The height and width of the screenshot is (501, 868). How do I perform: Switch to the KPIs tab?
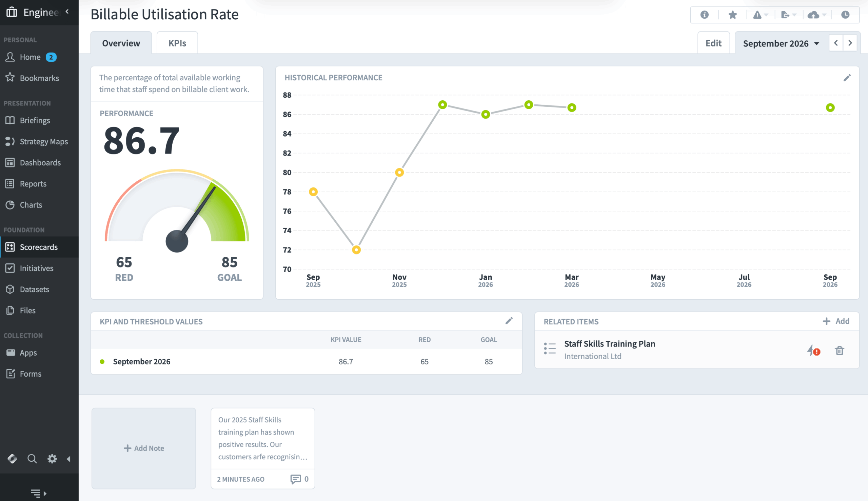coord(177,43)
